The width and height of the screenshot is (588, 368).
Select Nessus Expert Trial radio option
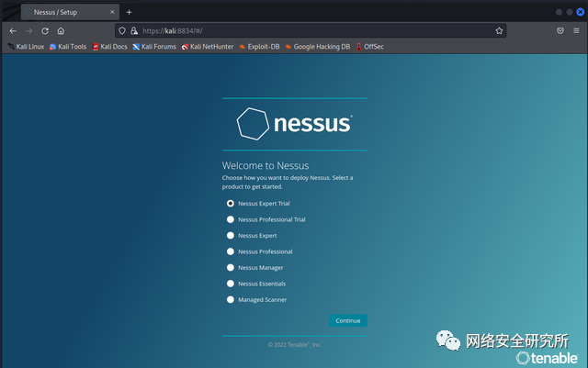pyautogui.click(x=231, y=203)
